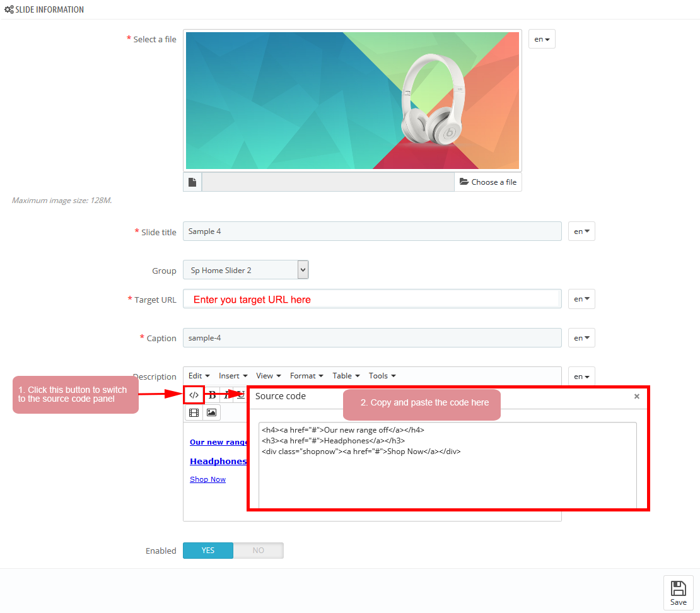Image resolution: width=700 pixels, height=613 pixels.
Task: Open the language dropdown beside Caption
Action: click(581, 338)
